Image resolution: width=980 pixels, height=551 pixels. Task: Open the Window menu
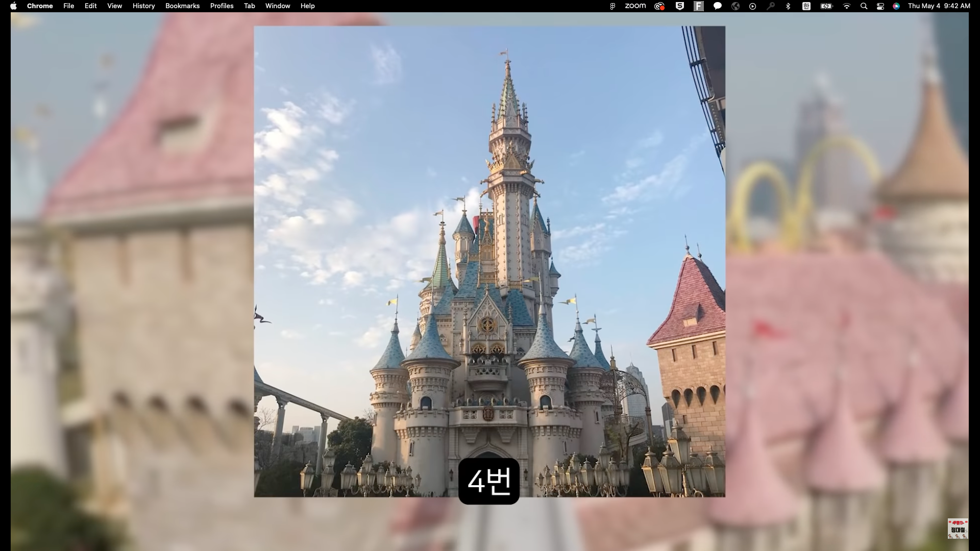coord(278,6)
